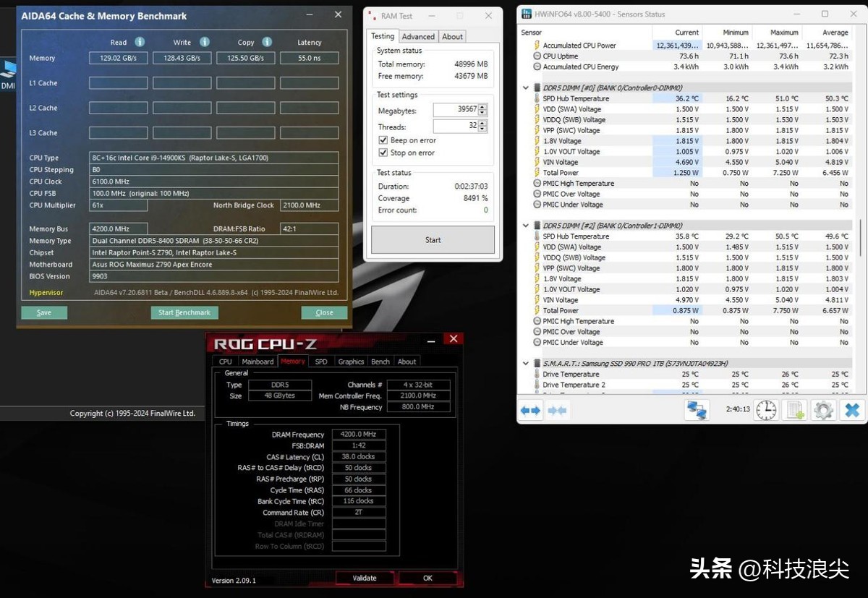Close sensors with HWiNFO's blue X icon
Image resolution: width=868 pixels, height=598 pixels.
(x=851, y=410)
